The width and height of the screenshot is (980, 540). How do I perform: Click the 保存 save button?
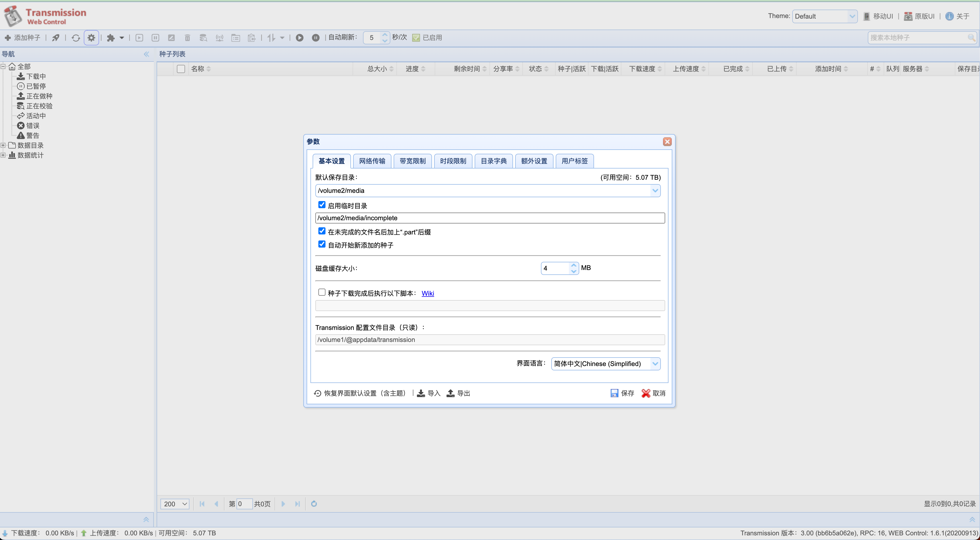(x=622, y=393)
